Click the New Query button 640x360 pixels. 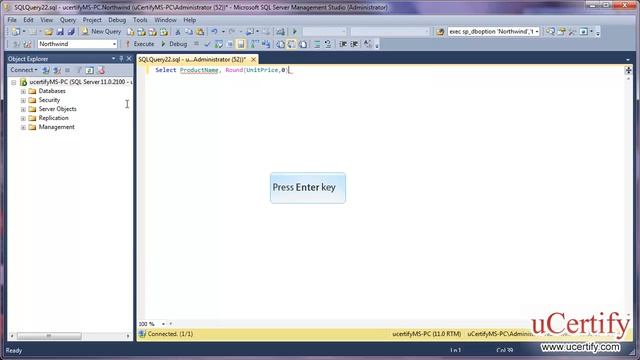[102, 31]
